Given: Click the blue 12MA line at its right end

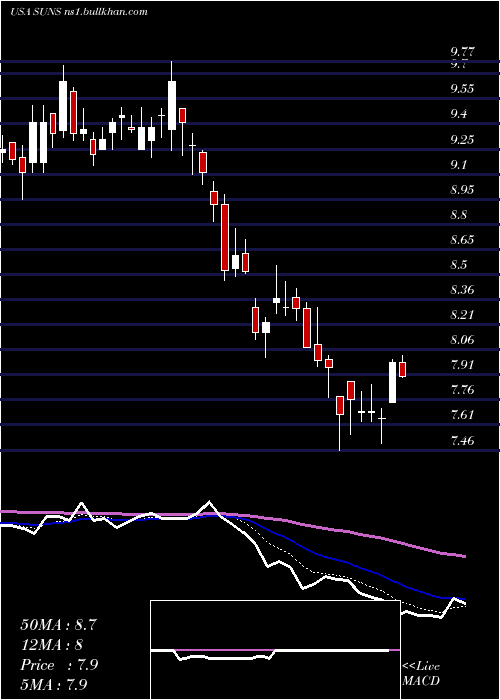Looking at the screenshot, I should tap(462, 599).
